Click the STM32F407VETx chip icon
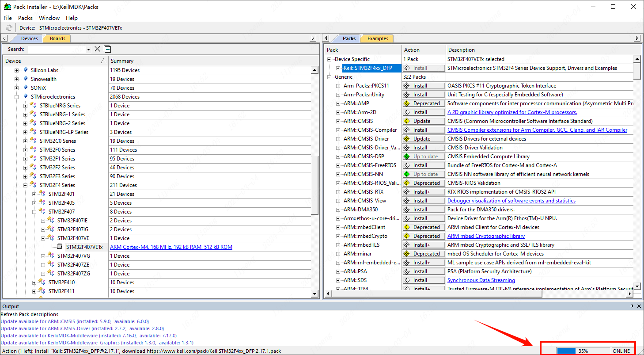Image resolution: width=644 pixels, height=355 pixels. click(60, 247)
